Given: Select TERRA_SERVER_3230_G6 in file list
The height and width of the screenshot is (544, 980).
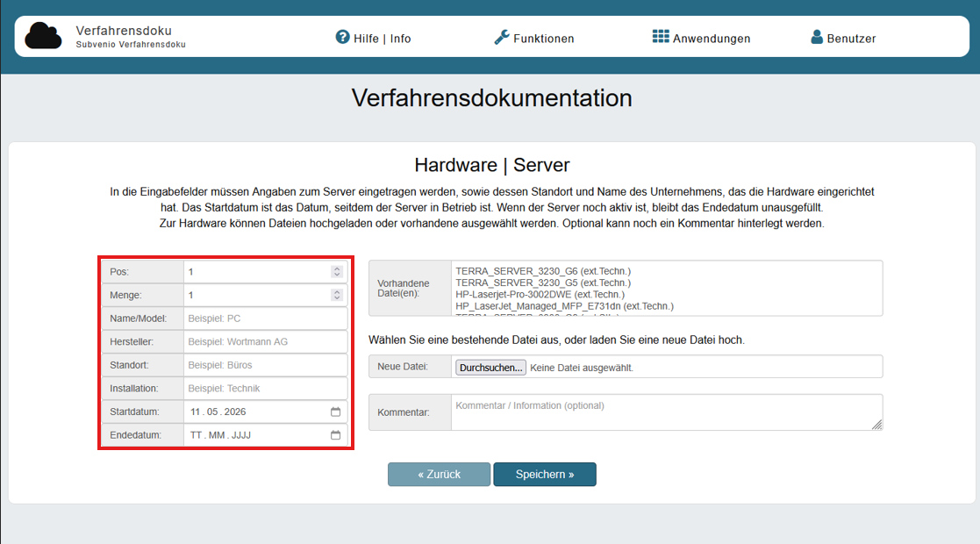Looking at the screenshot, I should (543, 271).
